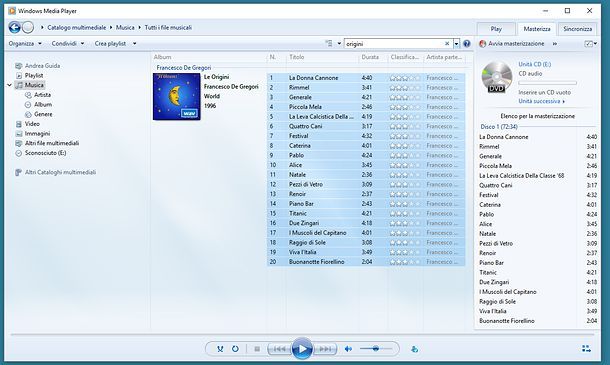This screenshot has width=610, height=365.
Task: Select Sconosciuto (E:) drive
Action: click(46, 153)
